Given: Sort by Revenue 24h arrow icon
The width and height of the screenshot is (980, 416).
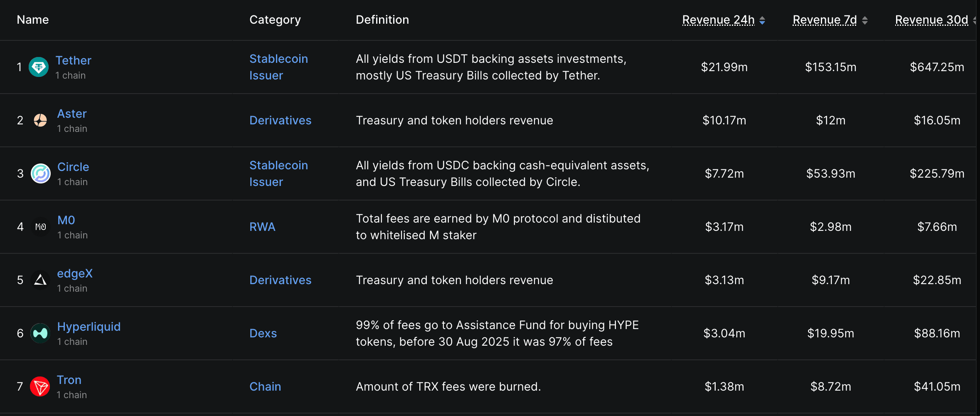Looking at the screenshot, I should tap(762, 20).
